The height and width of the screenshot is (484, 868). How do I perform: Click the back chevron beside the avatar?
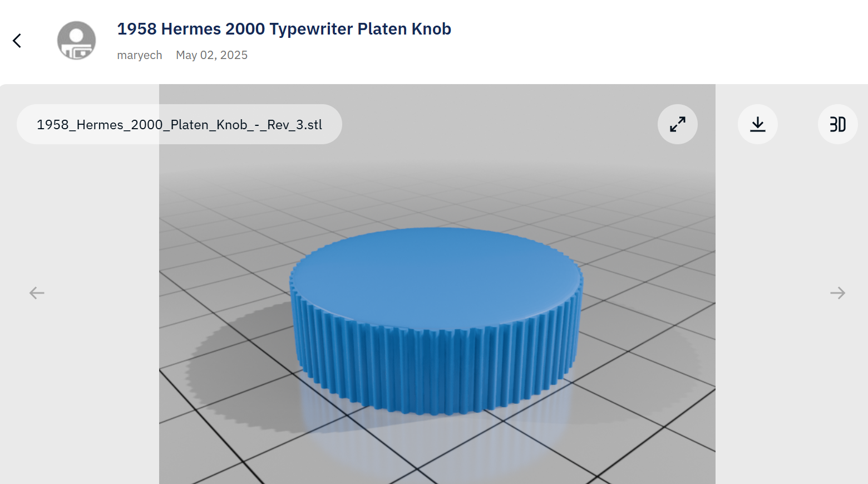pyautogui.click(x=17, y=40)
